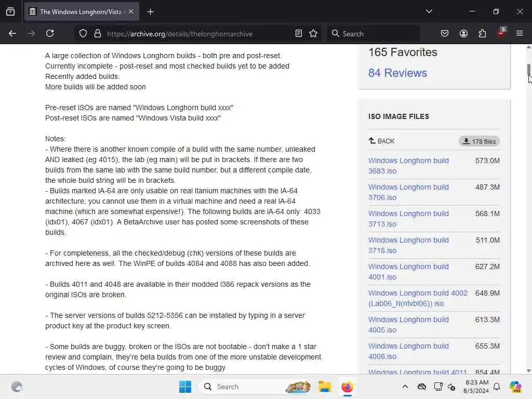The image size is (532, 399).
Task: Open Windows Longhorn build 3683.iso
Action: (408, 166)
